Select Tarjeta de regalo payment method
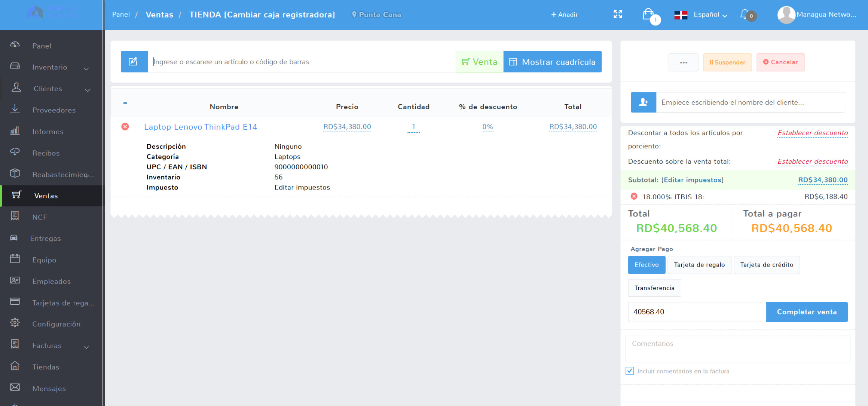The height and width of the screenshot is (406, 868). [699, 265]
